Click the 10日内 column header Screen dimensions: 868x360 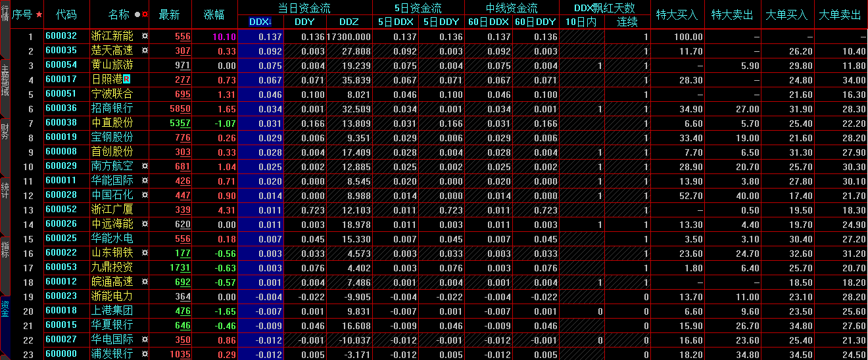[582, 22]
